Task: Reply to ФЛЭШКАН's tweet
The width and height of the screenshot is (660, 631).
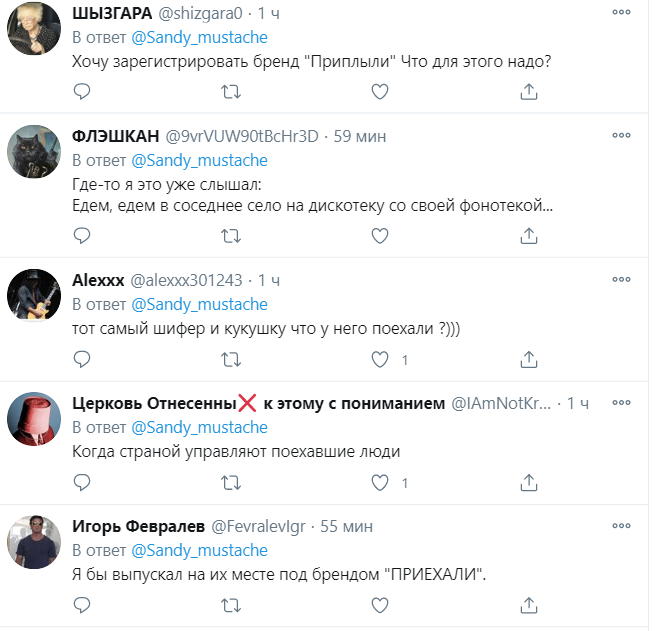Action: tap(83, 235)
